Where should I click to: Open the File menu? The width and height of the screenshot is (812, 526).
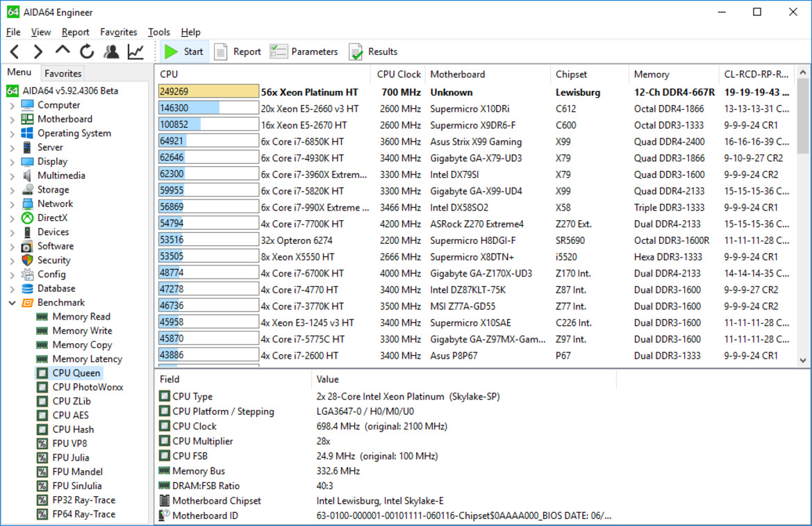pyautogui.click(x=13, y=32)
